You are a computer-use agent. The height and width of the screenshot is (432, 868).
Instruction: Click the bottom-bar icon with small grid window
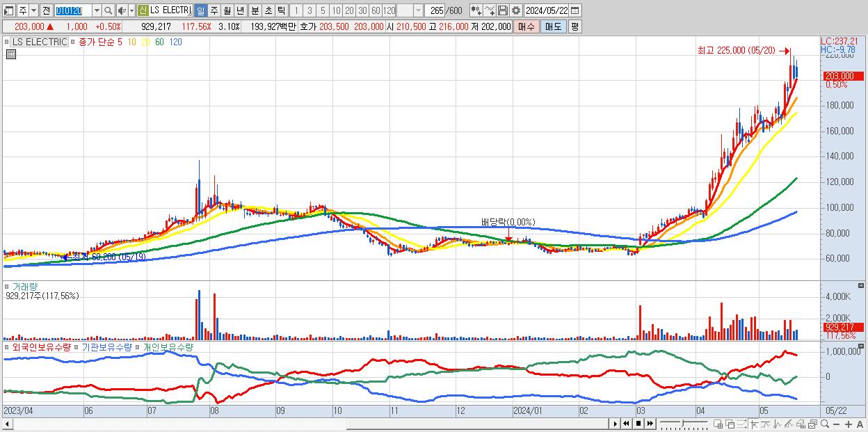pos(718,424)
